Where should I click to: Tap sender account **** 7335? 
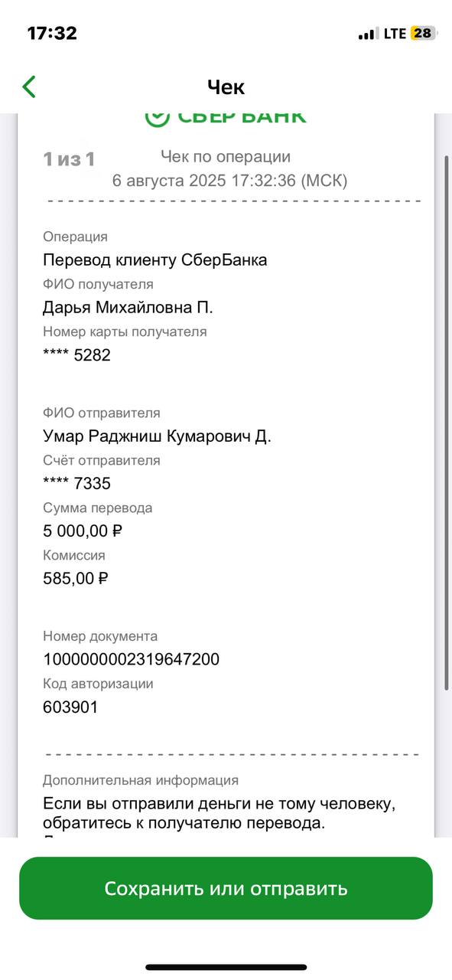(76, 483)
